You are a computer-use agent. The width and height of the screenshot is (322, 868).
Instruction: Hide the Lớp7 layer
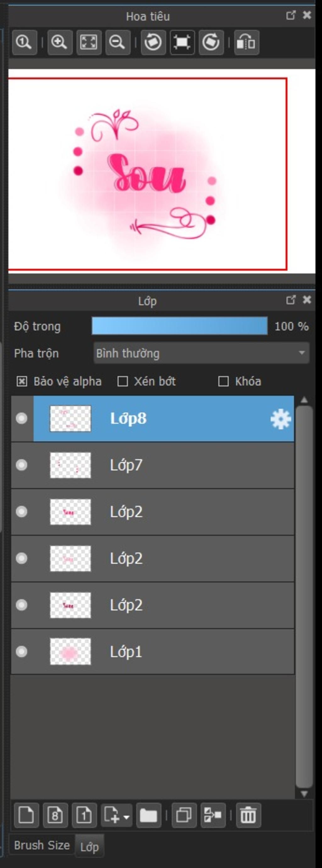22,465
